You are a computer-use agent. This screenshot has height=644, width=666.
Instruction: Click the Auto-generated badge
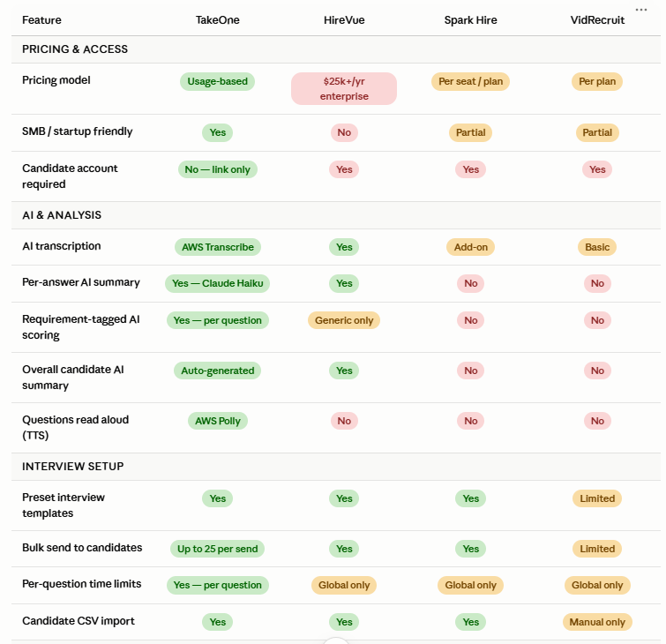(x=218, y=371)
